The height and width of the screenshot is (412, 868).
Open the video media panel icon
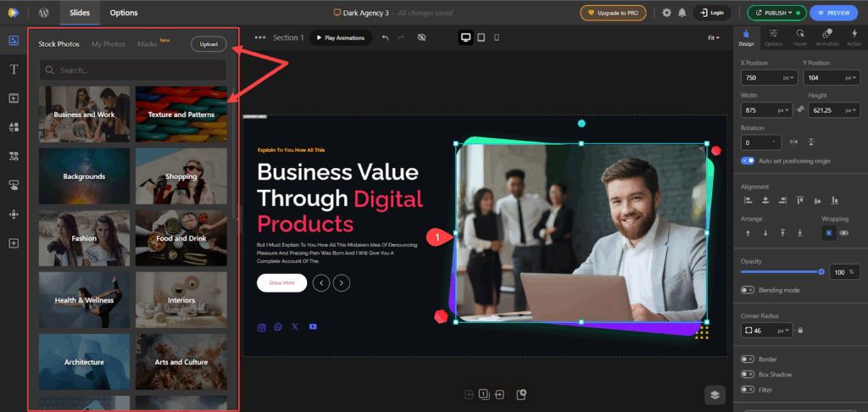pos(14,98)
